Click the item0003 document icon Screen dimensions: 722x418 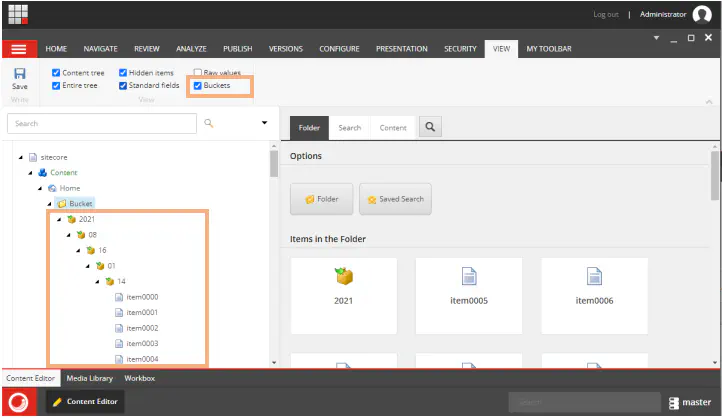tap(119, 343)
